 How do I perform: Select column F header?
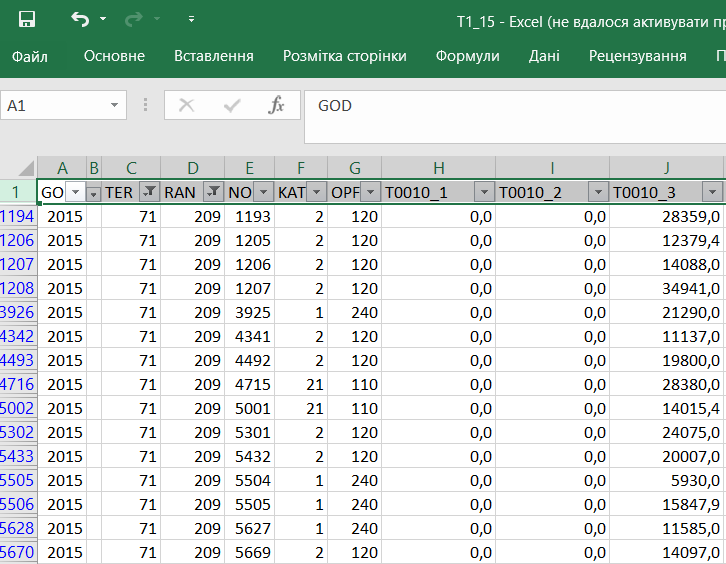301,168
